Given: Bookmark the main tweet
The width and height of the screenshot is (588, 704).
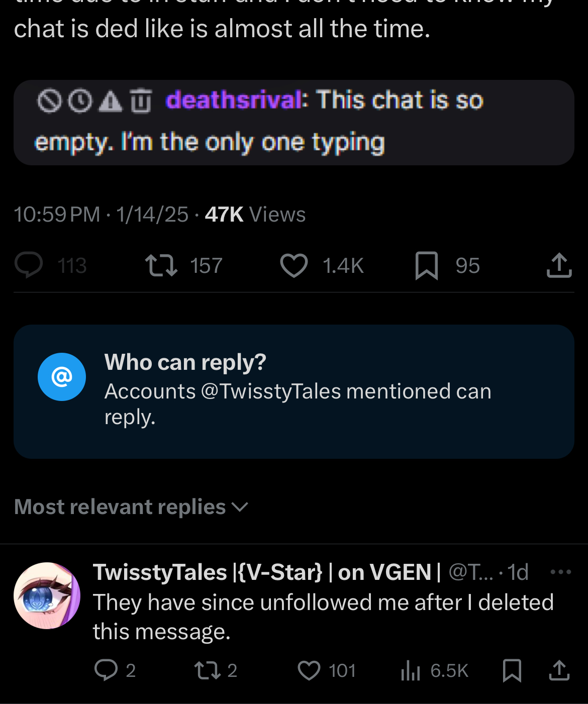Looking at the screenshot, I should [x=426, y=265].
